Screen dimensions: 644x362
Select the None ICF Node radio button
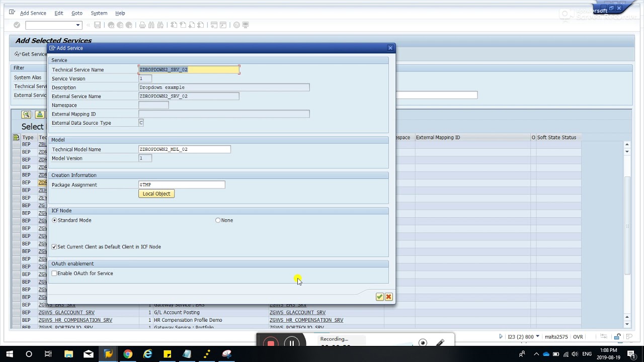tap(218, 220)
